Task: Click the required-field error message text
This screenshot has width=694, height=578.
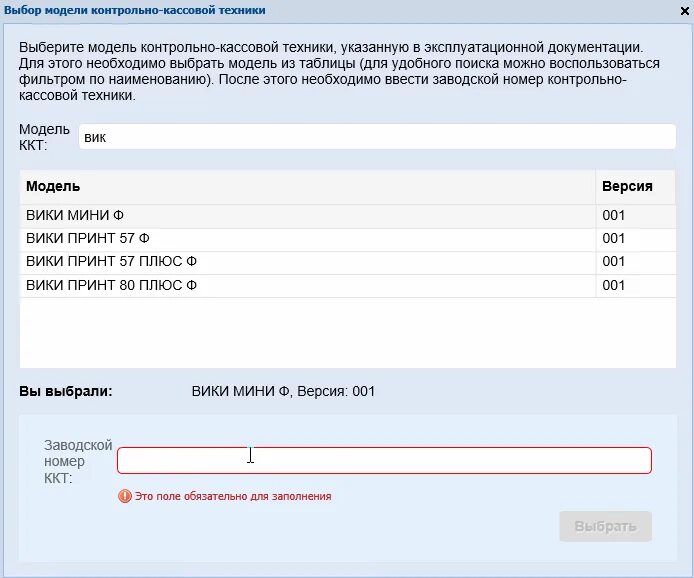Action: [x=233, y=496]
